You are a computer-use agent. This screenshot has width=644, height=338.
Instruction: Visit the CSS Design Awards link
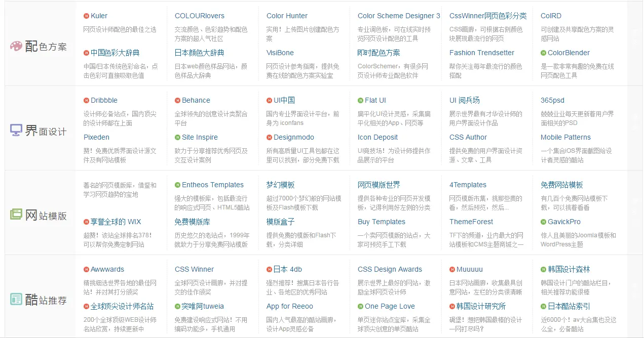point(390,269)
